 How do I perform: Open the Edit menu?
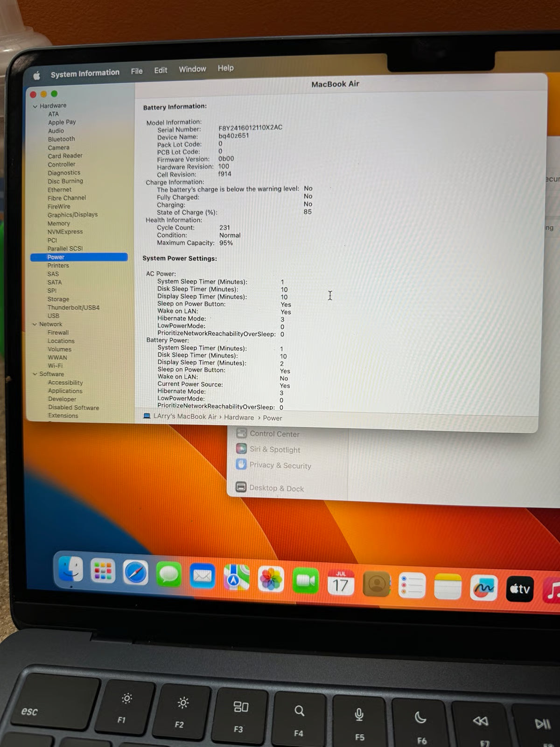click(x=161, y=70)
